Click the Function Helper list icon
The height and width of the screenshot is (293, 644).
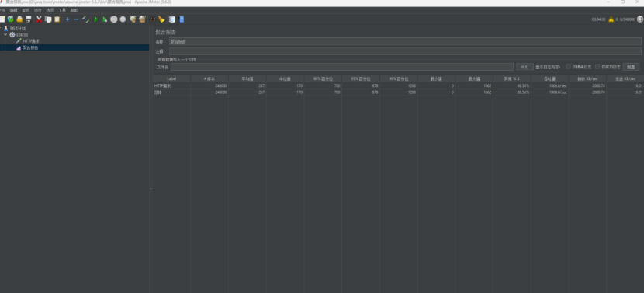click(x=172, y=19)
